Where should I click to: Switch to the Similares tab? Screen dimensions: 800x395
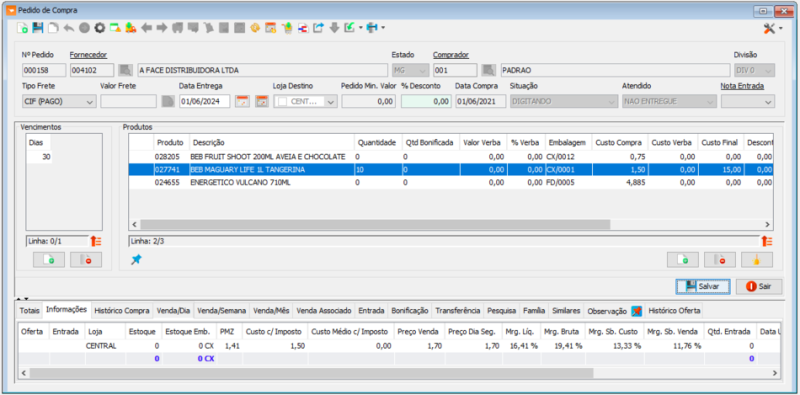pos(566,311)
